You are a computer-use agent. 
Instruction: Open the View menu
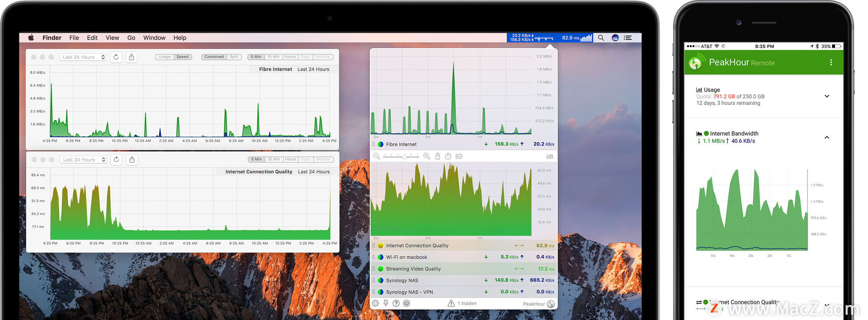(113, 38)
